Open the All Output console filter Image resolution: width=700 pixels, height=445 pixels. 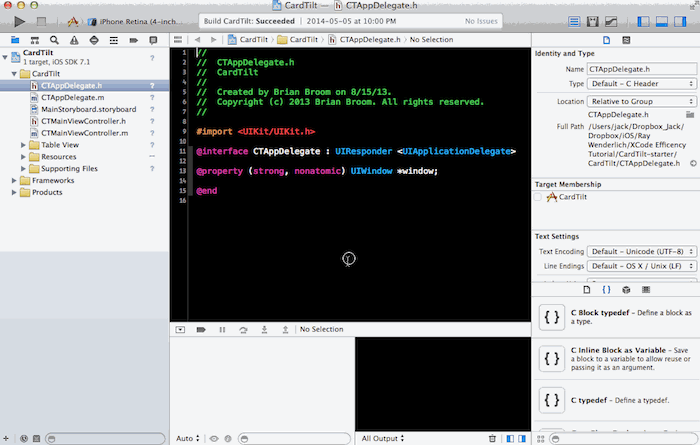pyautogui.click(x=383, y=438)
